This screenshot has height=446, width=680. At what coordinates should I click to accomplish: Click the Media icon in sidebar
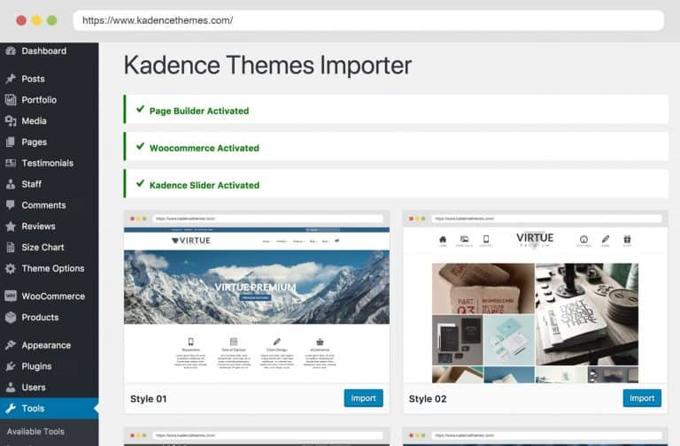click(x=10, y=121)
